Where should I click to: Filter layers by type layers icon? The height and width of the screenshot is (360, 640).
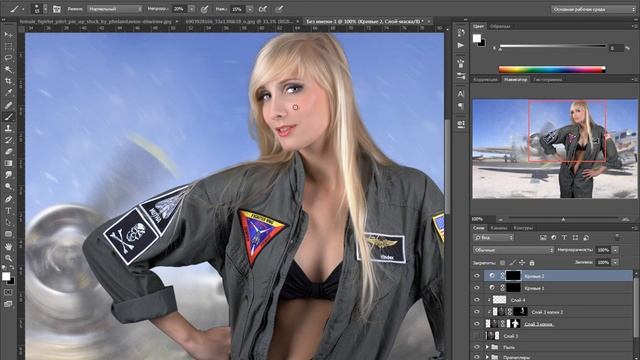point(564,237)
